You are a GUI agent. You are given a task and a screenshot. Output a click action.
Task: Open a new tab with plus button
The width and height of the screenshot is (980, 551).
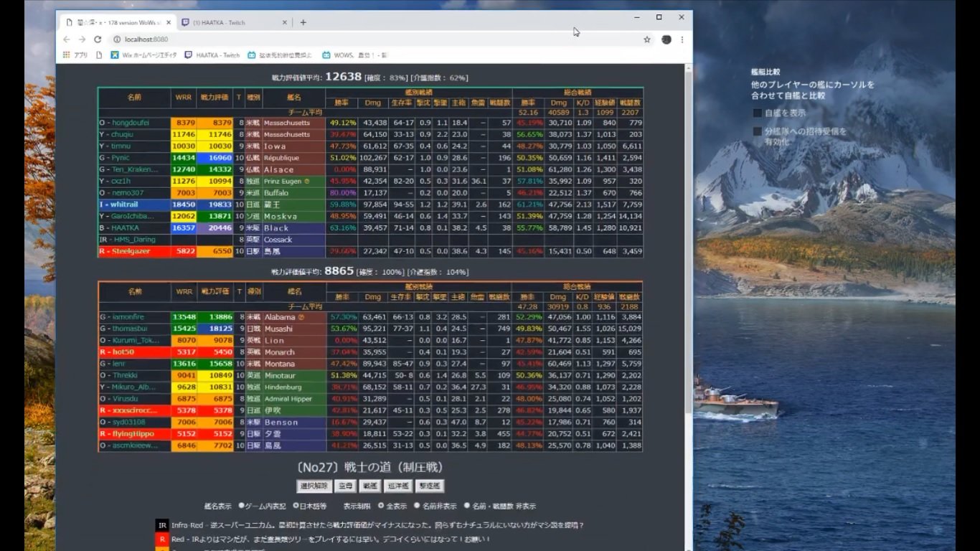coord(303,22)
